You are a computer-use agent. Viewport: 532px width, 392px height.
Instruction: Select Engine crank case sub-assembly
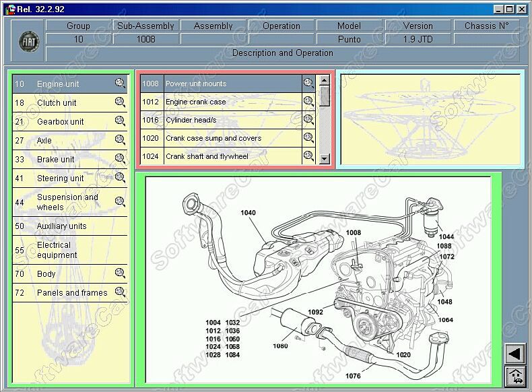pos(196,102)
